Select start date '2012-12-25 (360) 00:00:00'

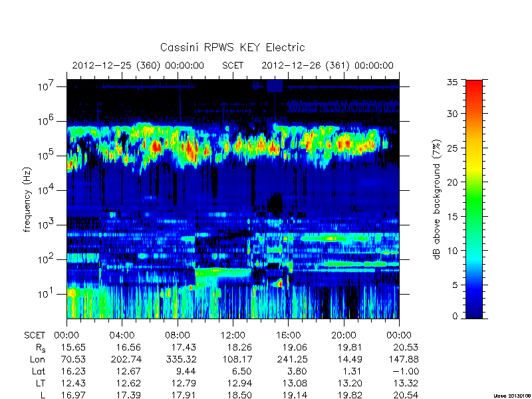138,65
